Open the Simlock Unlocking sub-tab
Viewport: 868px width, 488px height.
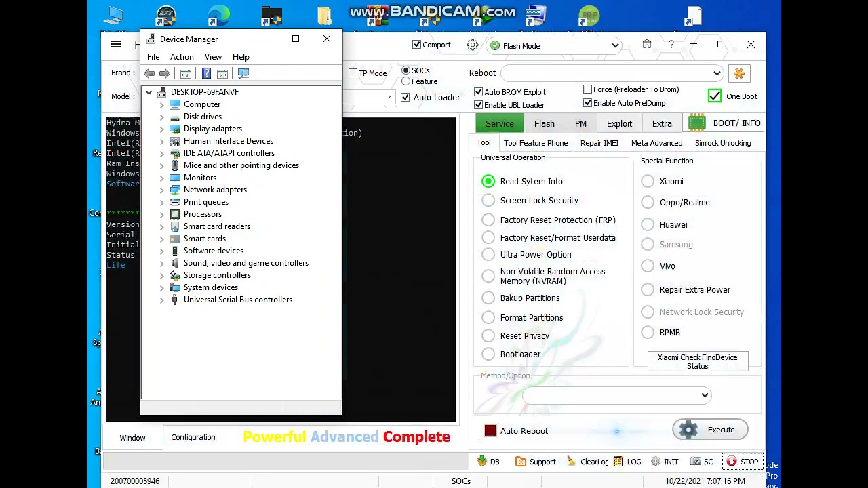(723, 143)
